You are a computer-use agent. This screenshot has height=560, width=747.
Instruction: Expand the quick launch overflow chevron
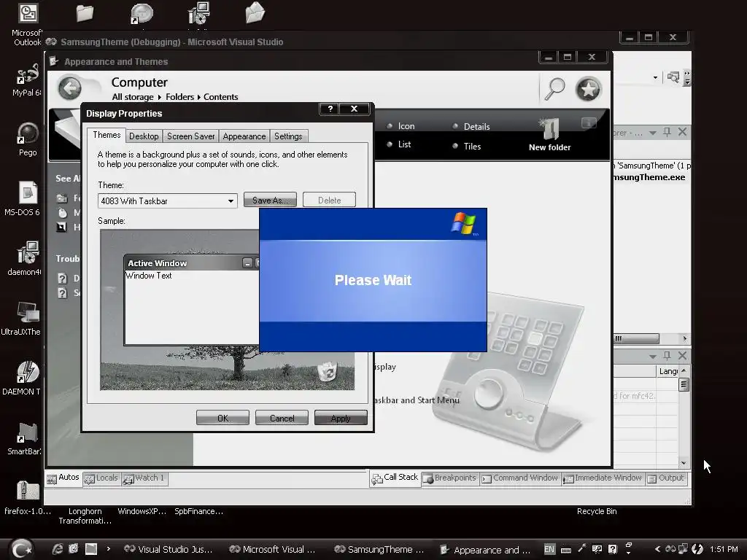109,548
